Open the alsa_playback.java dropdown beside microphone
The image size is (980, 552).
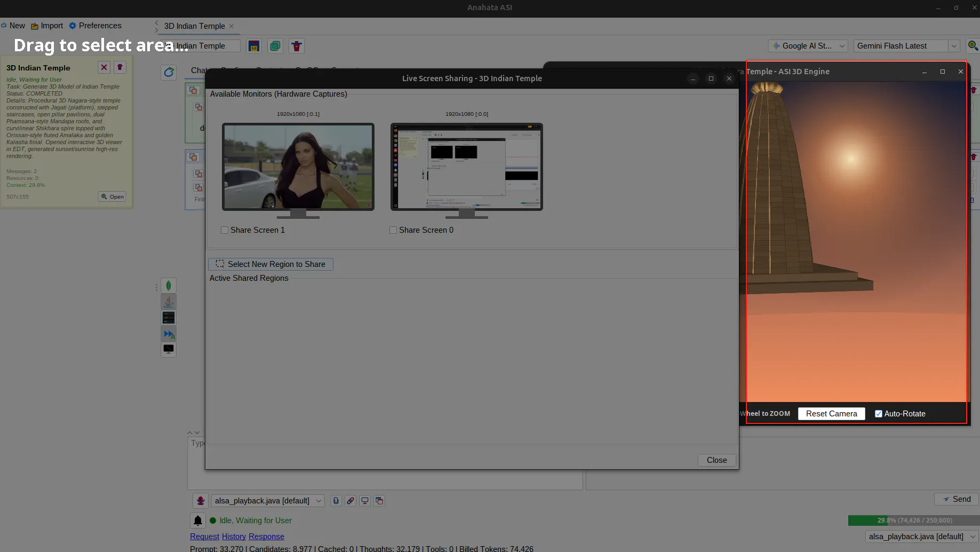[x=268, y=501]
